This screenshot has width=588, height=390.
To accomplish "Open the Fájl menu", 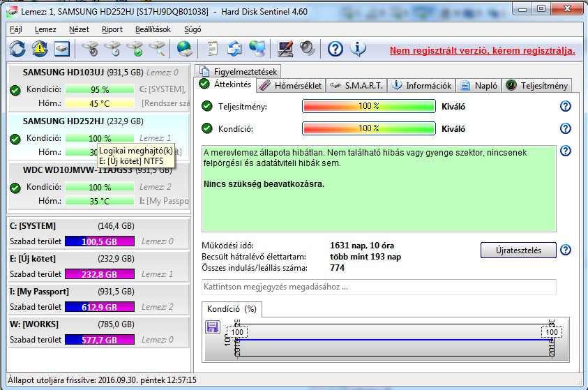I will [x=16, y=29].
